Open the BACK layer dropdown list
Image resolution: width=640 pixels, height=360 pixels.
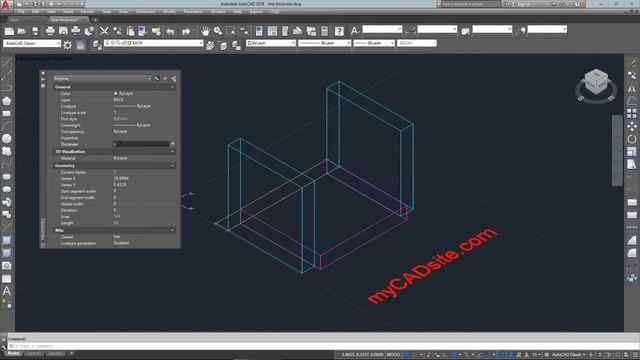tap(154, 43)
